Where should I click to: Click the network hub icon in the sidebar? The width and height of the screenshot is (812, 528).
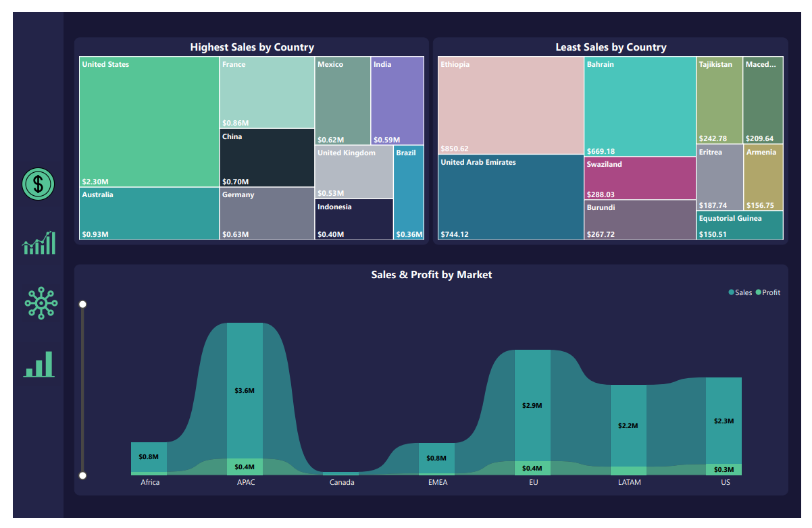pos(39,303)
